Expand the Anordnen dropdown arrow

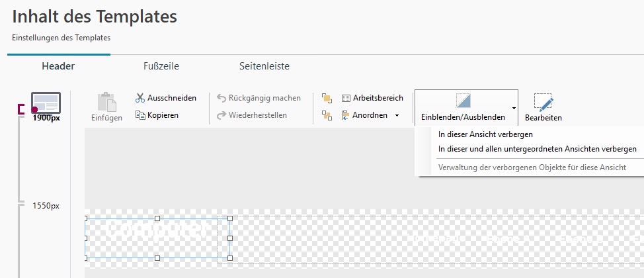397,116
